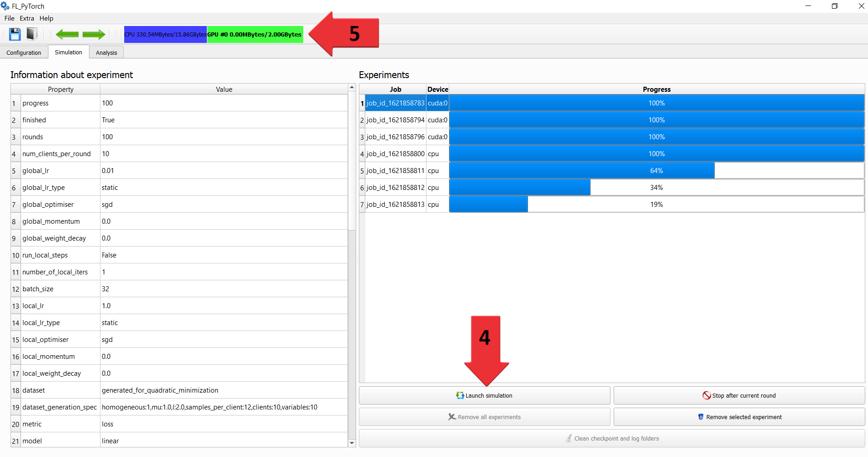This screenshot has height=457, width=868.
Task: Click the Save floppy disk icon
Action: [15, 34]
